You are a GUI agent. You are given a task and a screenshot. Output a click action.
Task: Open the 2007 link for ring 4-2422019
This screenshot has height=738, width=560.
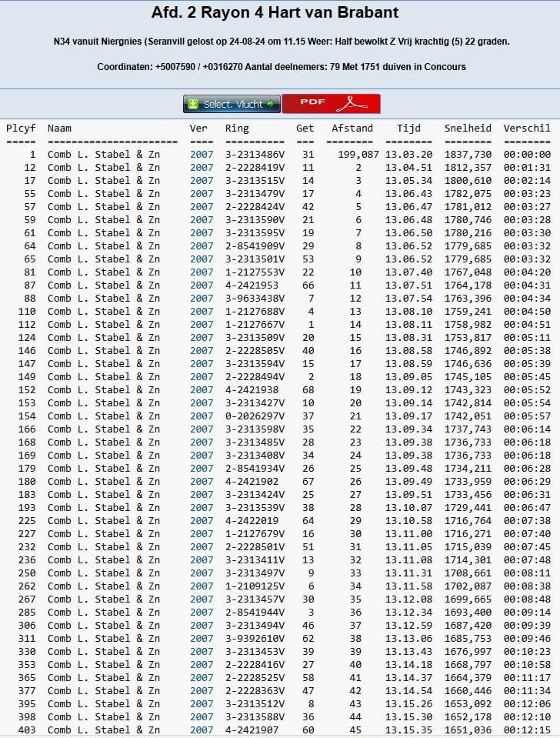[x=202, y=521]
